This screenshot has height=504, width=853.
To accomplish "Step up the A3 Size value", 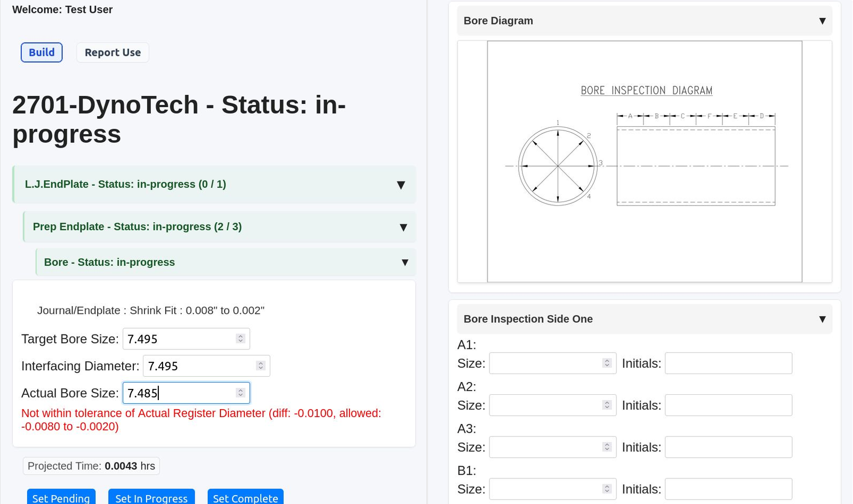I will [606, 444].
